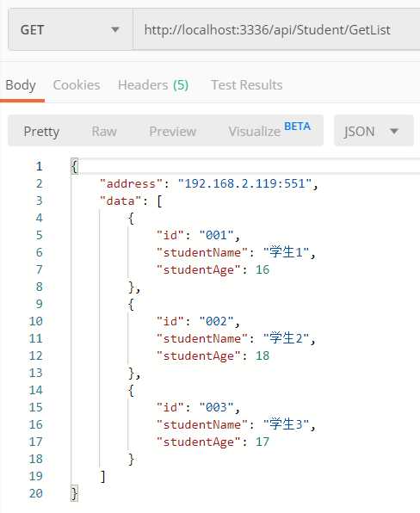The height and width of the screenshot is (513, 420).
Task: Click the "studentAge" key on line 12
Action: [x=199, y=355]
